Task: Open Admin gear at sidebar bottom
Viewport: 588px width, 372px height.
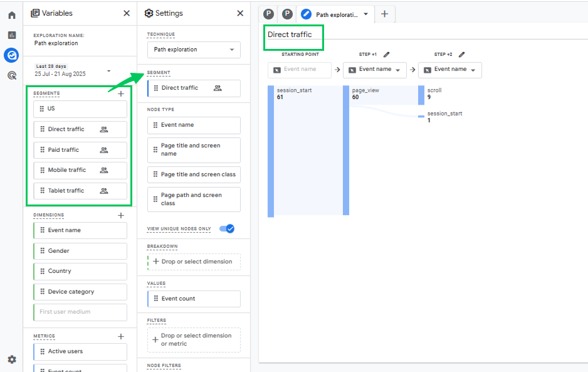Action: point(12,359)
